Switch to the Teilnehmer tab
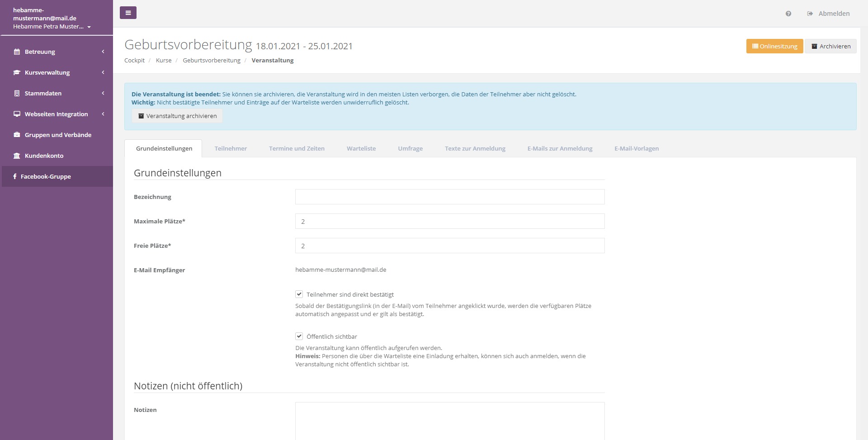The height and width of the screenshot is (440, 868). 231,148
